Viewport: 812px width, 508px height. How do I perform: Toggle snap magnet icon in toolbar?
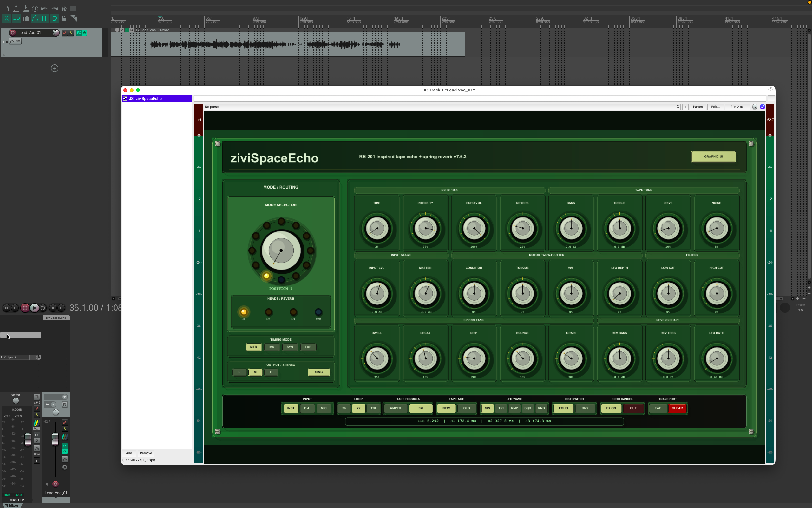[54, 18]
